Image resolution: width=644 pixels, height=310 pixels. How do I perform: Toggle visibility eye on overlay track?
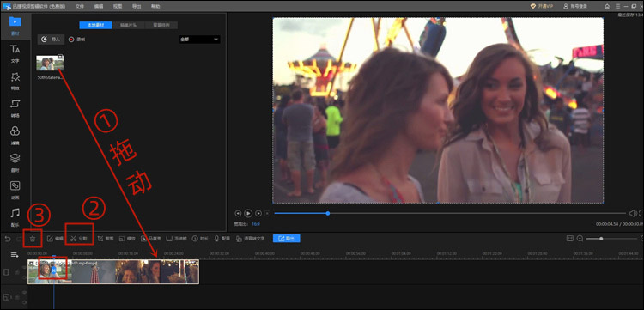(24, 293)
